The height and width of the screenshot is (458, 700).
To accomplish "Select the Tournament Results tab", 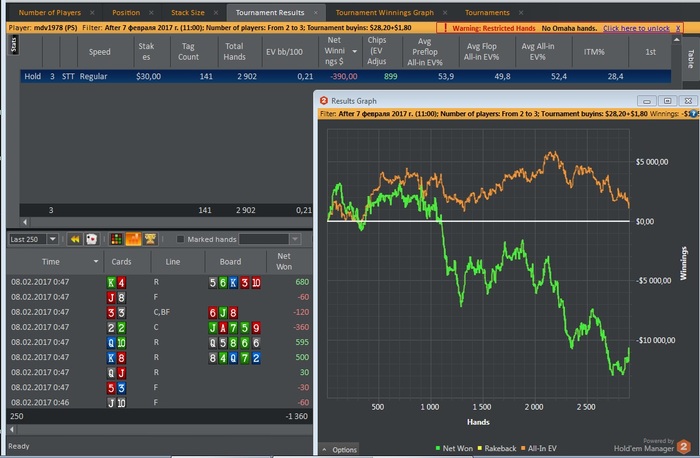I will [x=270, y=12].
